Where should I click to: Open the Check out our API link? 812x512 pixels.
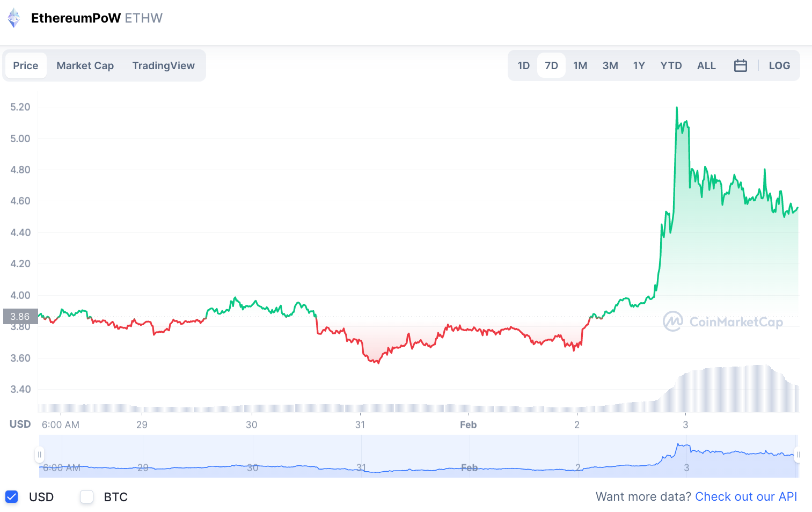[x=746, y=496]
